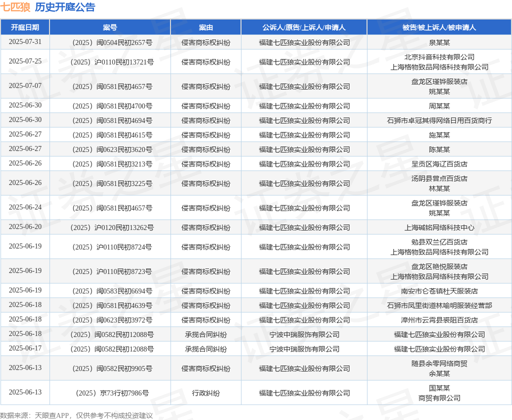Select defendant 盘龙区艳悦服装店

pyautogui.click(x=439, y=267)
